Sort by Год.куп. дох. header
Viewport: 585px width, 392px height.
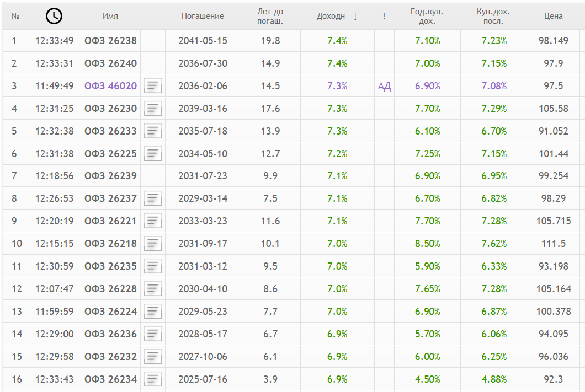[x=427, y=16]
